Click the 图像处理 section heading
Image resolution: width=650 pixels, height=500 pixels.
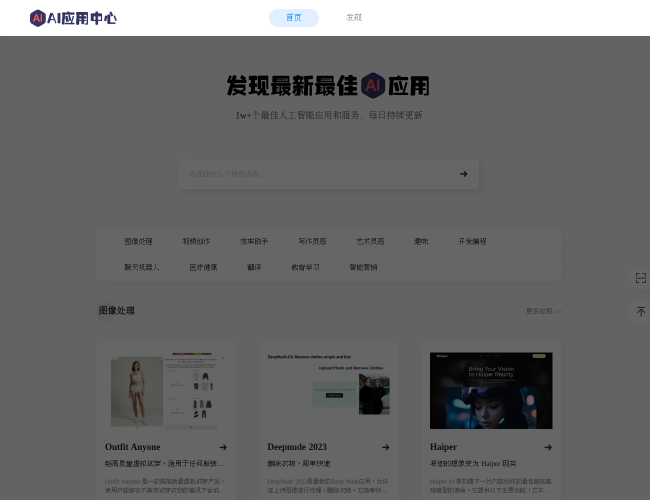[116, 311]
